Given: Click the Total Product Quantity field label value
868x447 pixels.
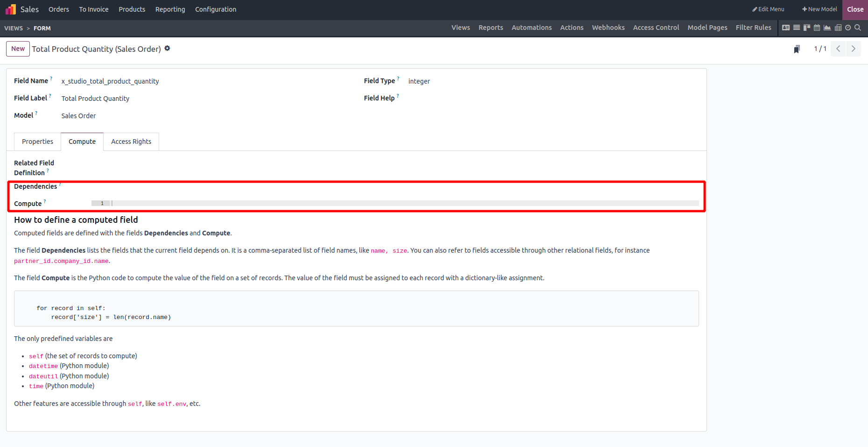Looking at the screenshot, I should coord(95,99).
